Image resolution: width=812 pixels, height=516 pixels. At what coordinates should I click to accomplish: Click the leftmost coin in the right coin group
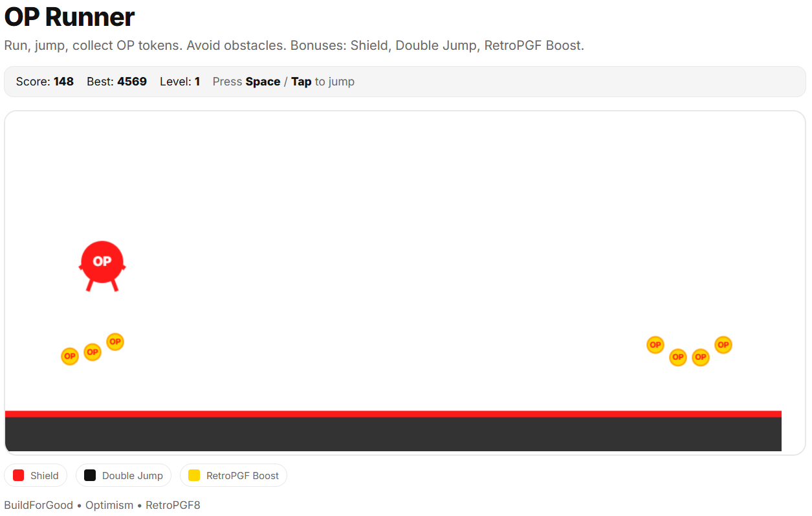coord(655,345)
